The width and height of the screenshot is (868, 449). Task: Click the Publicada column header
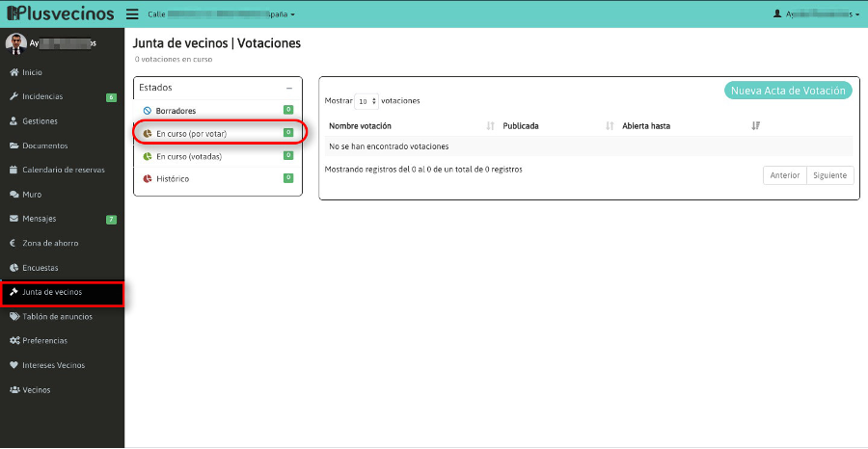[521, 126]
